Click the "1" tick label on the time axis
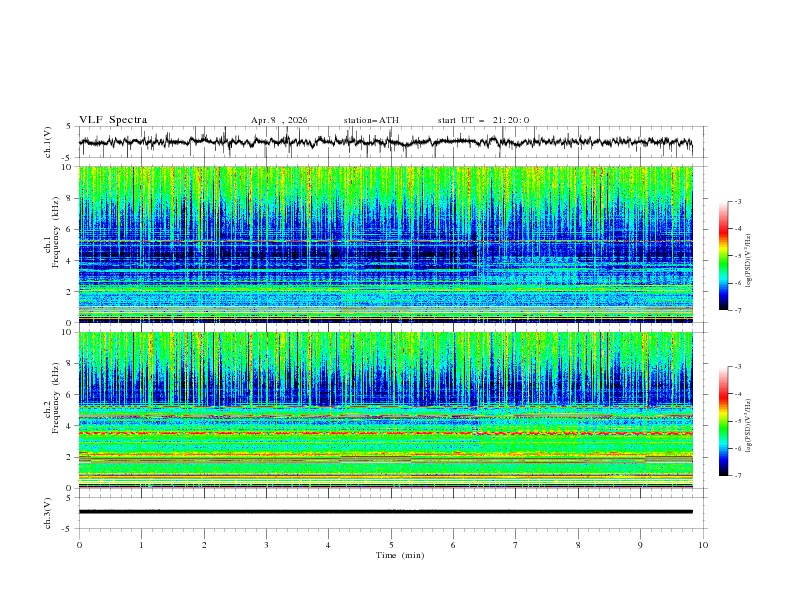Image resolution: width=792 pixels, height=612 pixels. (141, 545)
